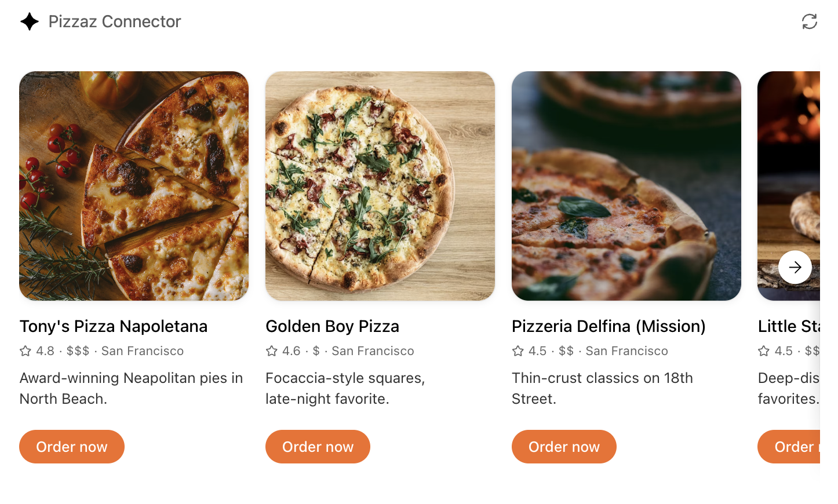Click the Golden Boy Pizza photo thumbnail
Image resolution: width=838 pixels, height=504 pixels.
(x=380, y=185)
